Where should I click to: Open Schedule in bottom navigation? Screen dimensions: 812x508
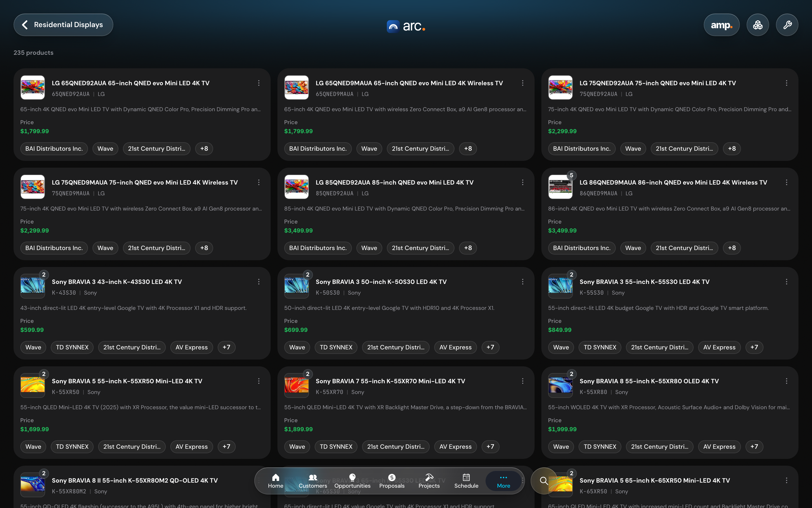tap(466, 481)
